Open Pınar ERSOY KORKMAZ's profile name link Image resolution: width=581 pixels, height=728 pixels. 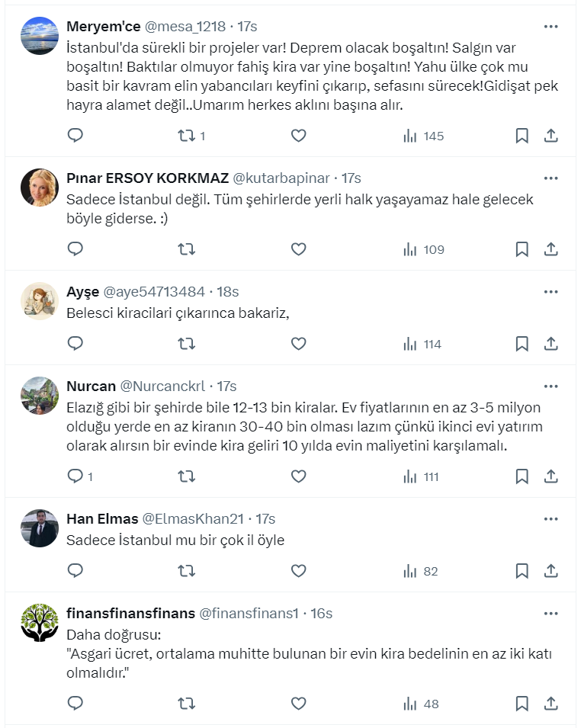(x=147, y=178)
